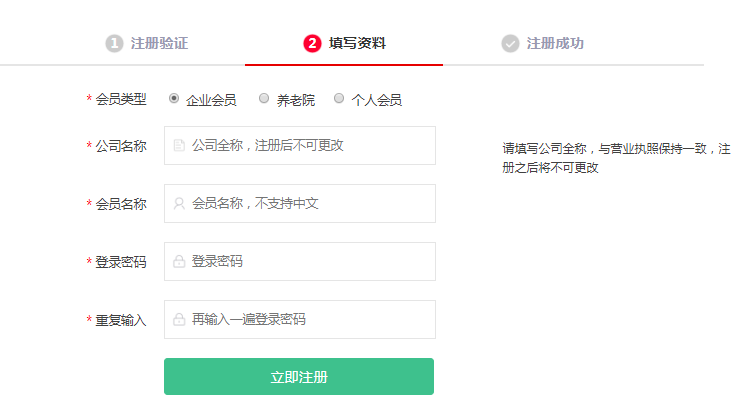Click the gray checkmark circle icon

coord(510,43)
